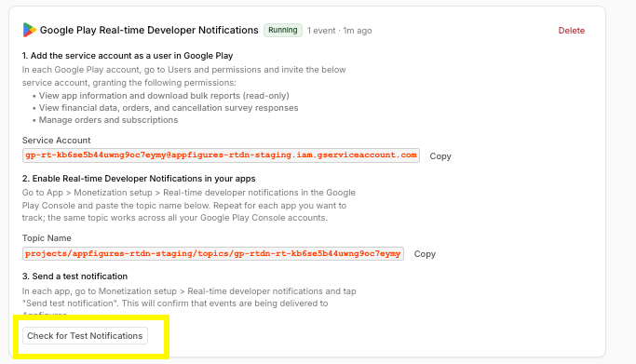Copy the Service Account address
636x364 pixels.
click(x=440, y=156)
